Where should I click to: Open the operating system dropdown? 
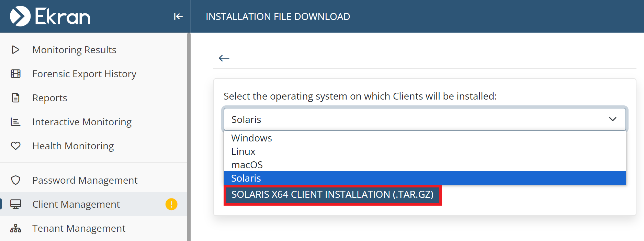tap(425, 119)
